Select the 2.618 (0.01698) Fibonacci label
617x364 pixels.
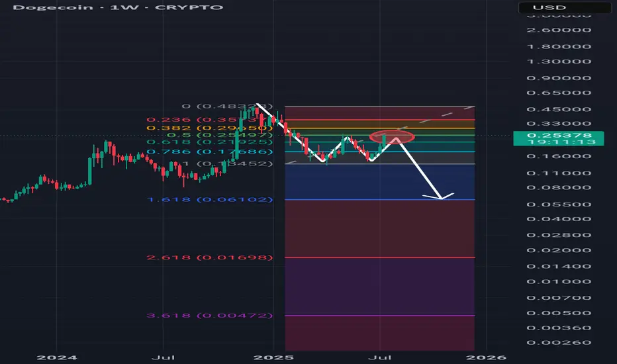click(x=210, y=257)
